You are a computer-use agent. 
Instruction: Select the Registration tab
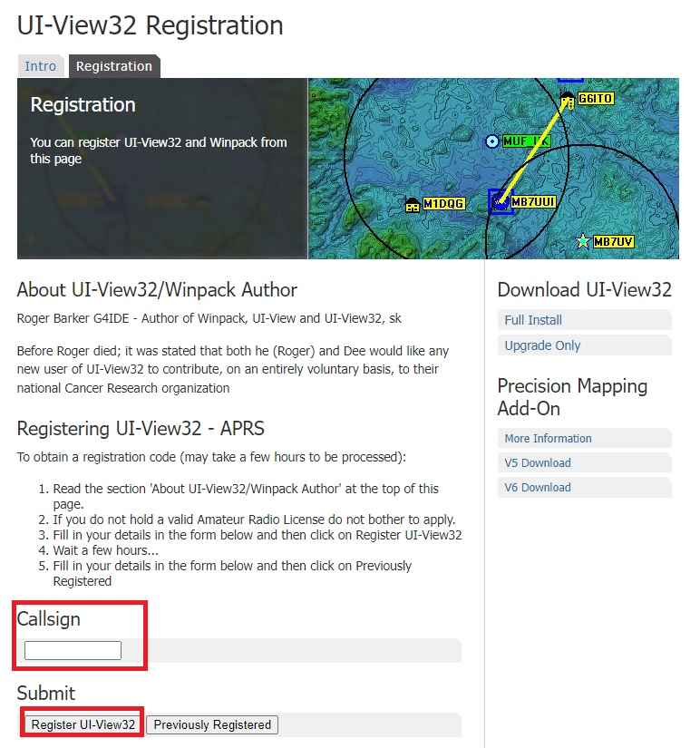(114, 66)
